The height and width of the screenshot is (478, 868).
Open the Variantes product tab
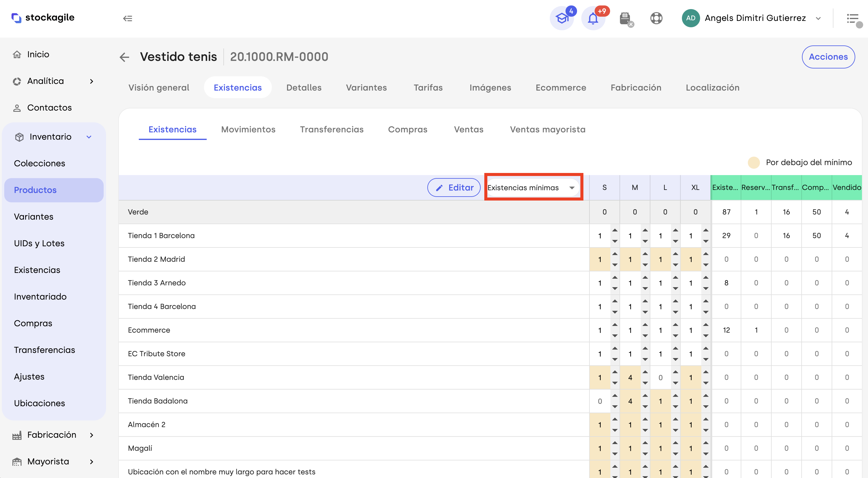click(366, 88)
